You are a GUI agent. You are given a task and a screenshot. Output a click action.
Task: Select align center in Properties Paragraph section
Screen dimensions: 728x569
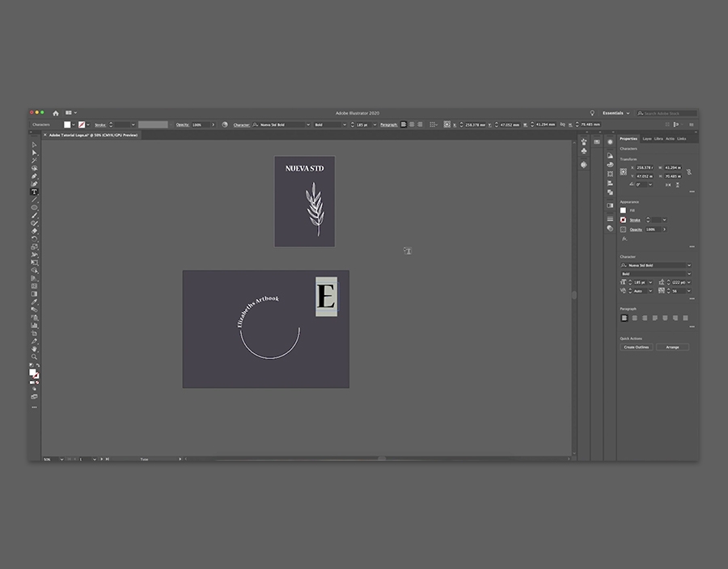click(635, 318)
